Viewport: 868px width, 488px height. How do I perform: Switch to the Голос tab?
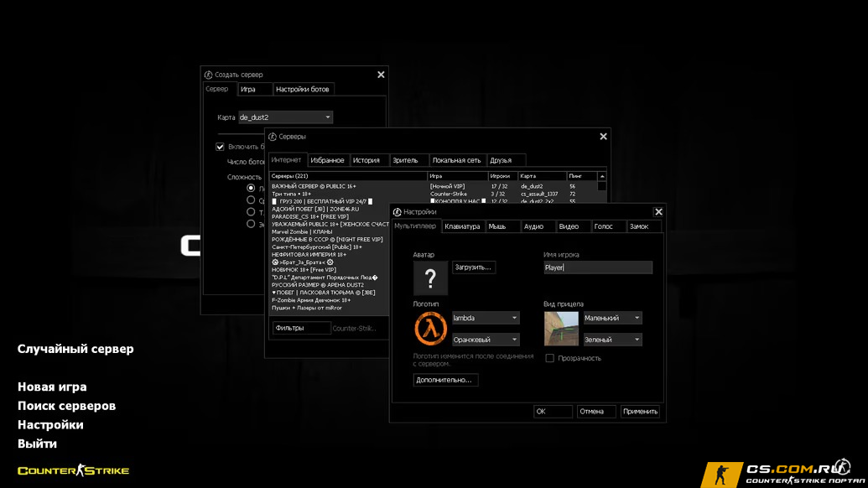pyautogui.click(x=608, y=227)
